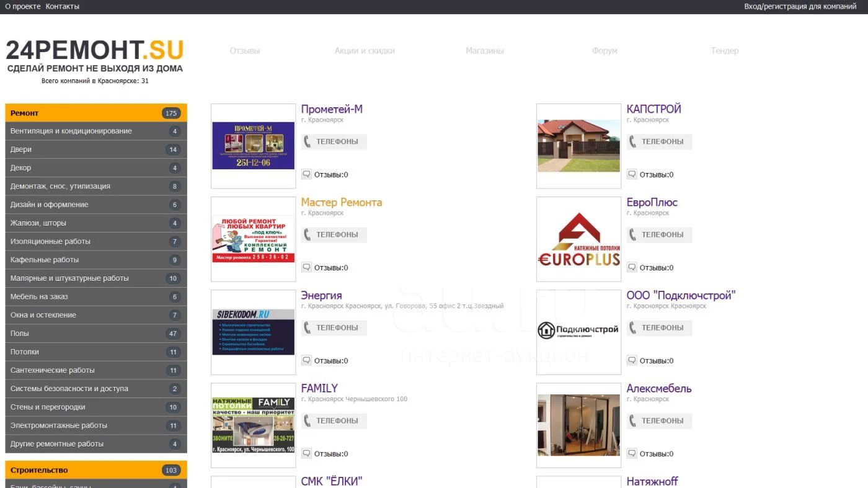Show phones for Энергия
Viewport: 868px width, 488px height.
334,327
